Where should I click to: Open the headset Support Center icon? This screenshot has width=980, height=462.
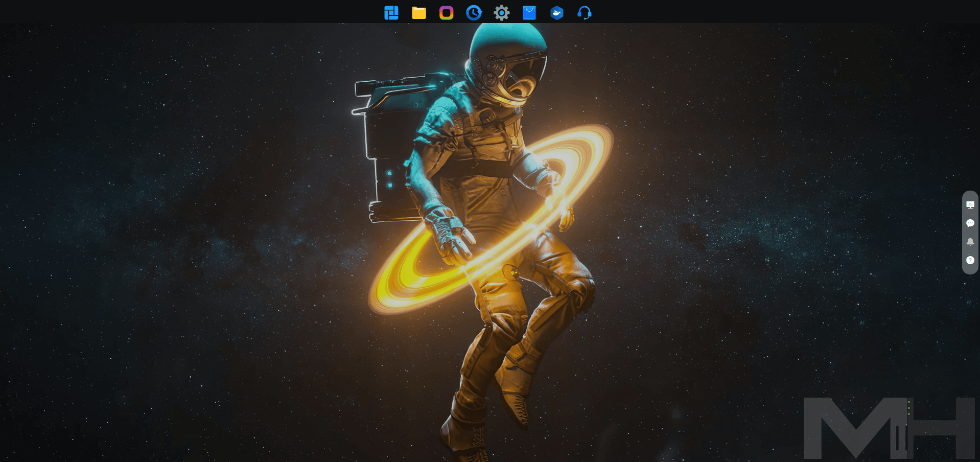pyautogui.click(x=585, y=13)
